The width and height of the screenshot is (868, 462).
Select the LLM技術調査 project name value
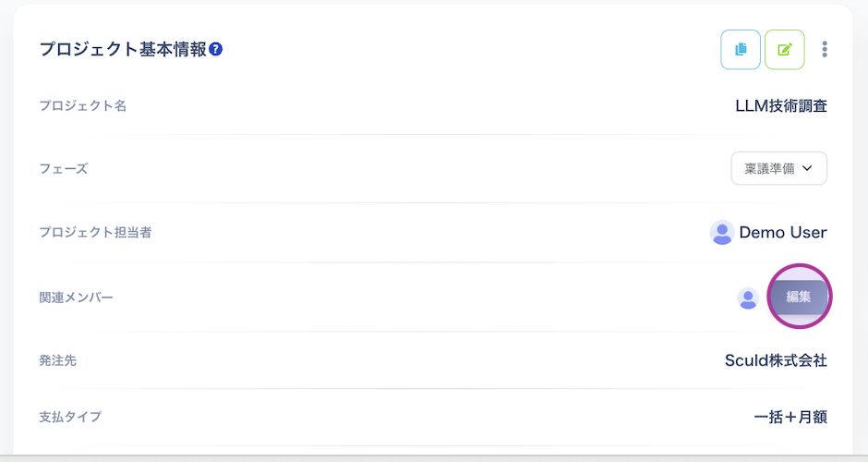pyautogui.click(x=780, y=105)
